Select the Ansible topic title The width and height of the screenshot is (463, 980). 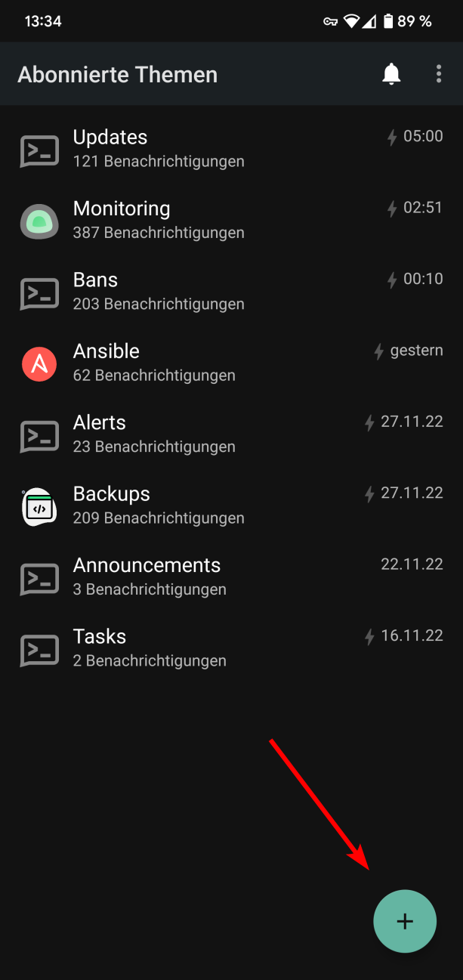point(106,351)
